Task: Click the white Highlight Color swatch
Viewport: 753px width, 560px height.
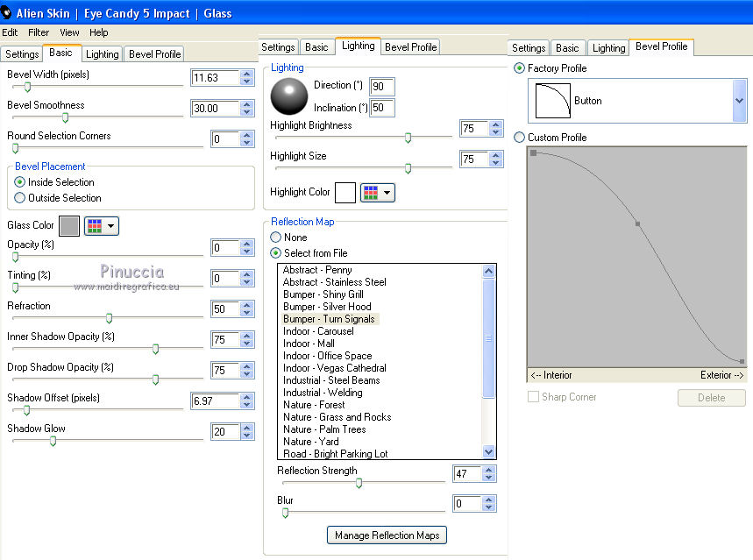Action: tap(345, 192)
